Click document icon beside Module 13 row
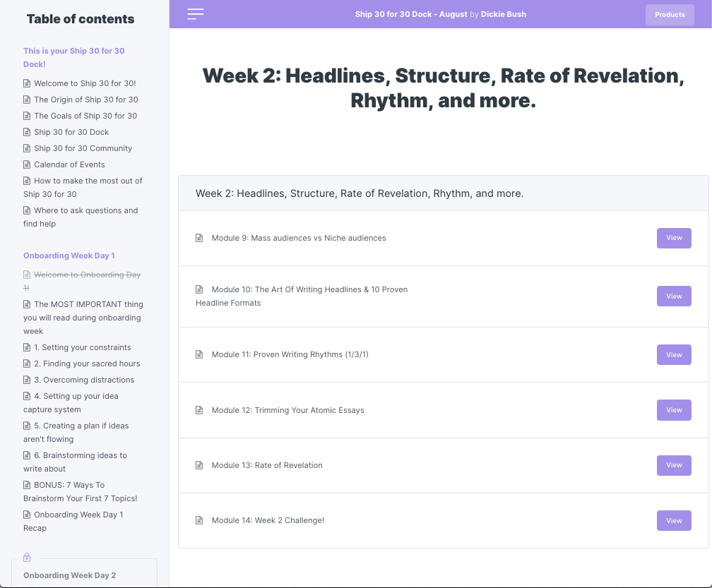The width and height of the screenshot is (712, 588). (199, 465)
